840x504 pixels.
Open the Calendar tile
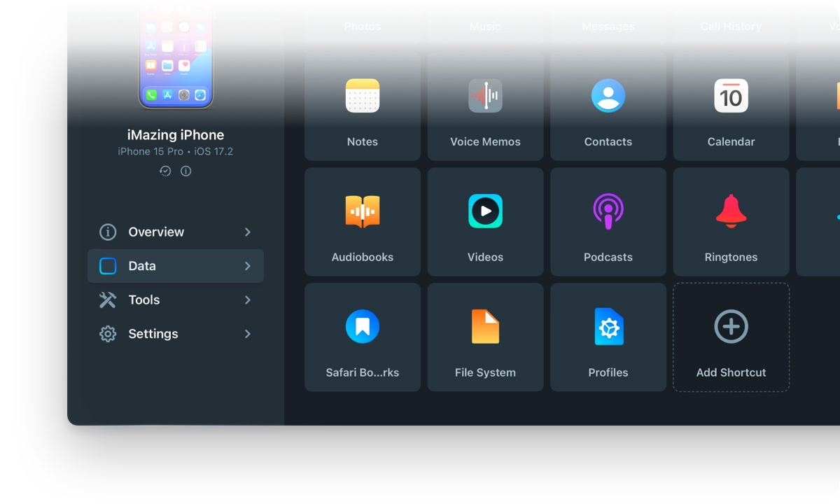pos(731,106)
